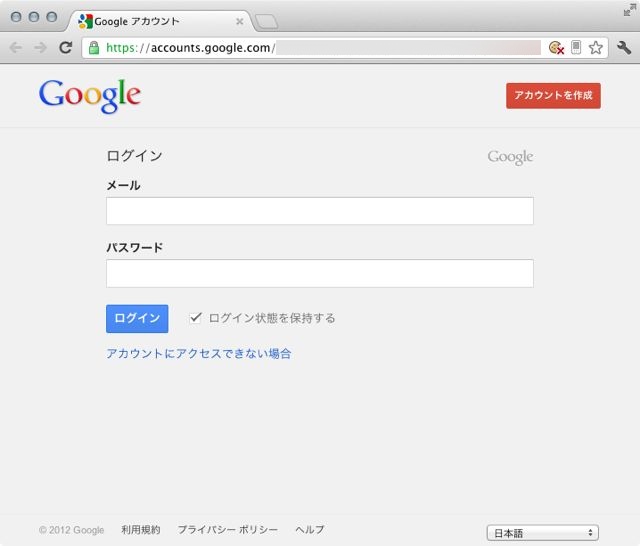Open the blocked cookies icon in address bar
Screen dimensions: 640x546
tap(556, 48)
